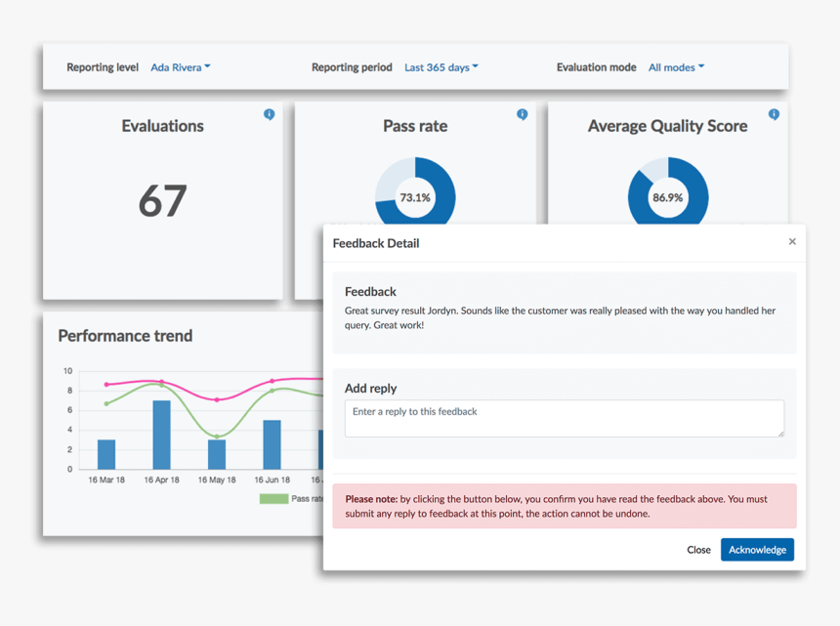Click the Average Quality Score title
This screenshot has height=626, width=840.
667,126
